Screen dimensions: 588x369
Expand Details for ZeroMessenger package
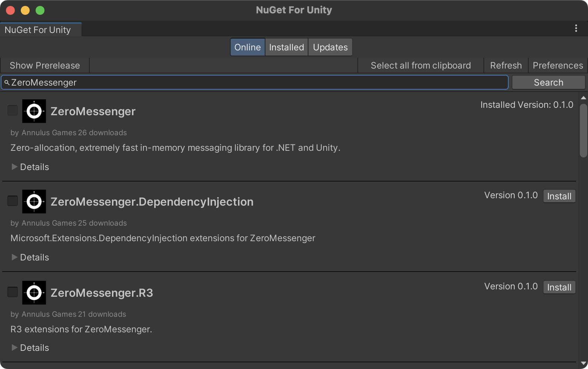(30, 167)
